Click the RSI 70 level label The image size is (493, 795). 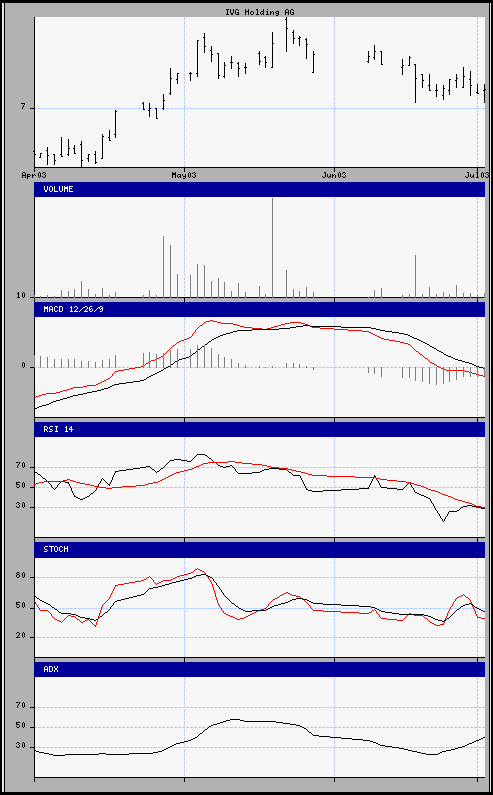coord(21,466)
